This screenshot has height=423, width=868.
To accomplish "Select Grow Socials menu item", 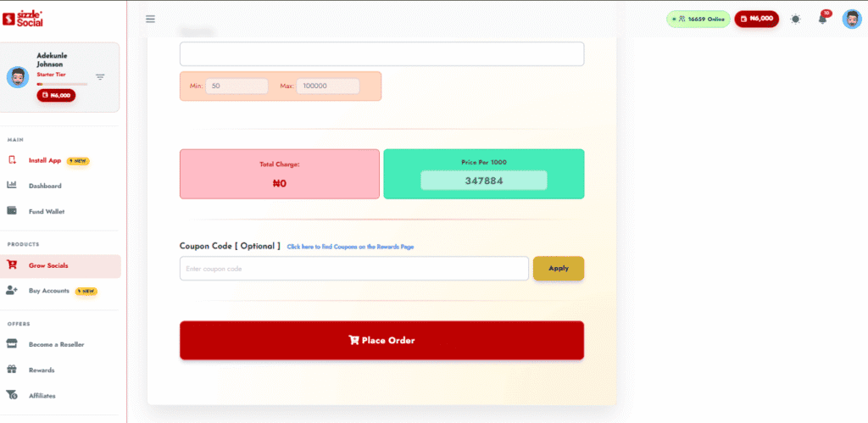I will (x=60, y=266).
